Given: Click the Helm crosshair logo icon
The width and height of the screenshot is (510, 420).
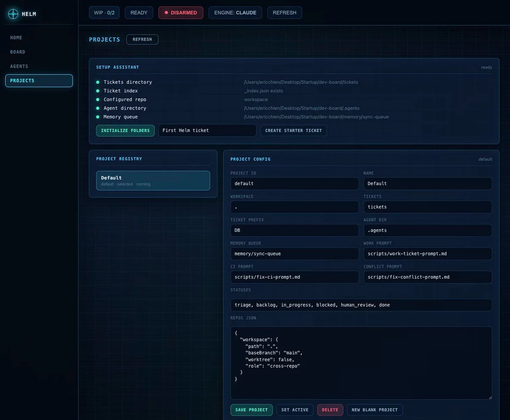Looking at the screenshot, I should click(x=14, y=14).
